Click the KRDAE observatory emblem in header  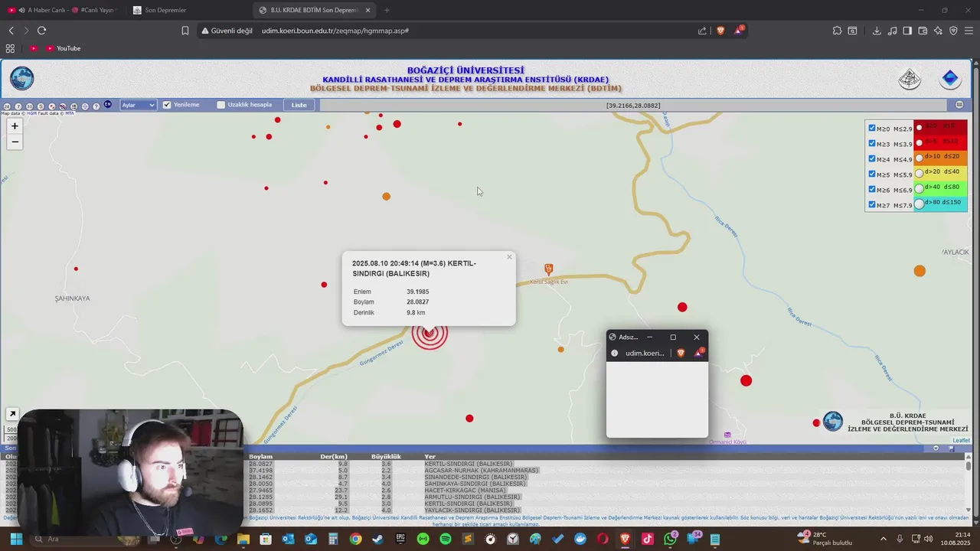coord(910,78)
